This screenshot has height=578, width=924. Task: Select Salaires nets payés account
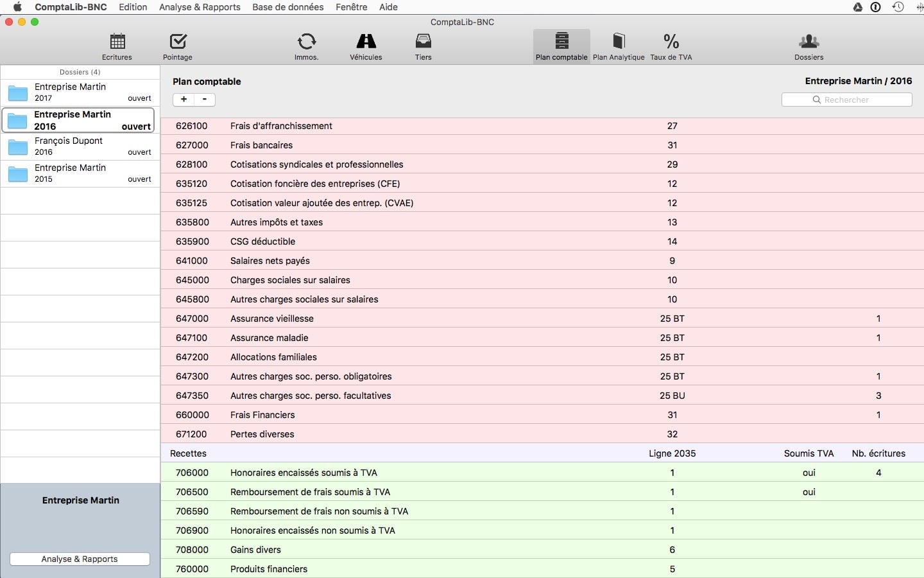pos(542,261)
